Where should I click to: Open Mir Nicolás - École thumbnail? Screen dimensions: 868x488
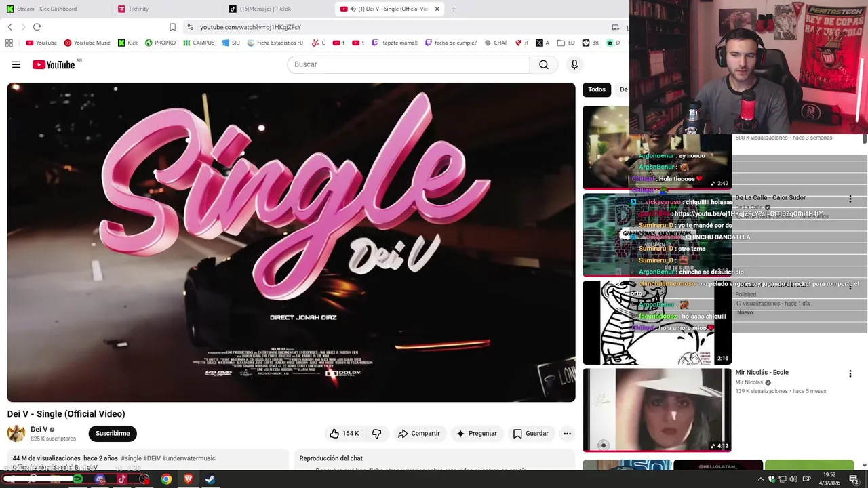click(x=656, y=409)
